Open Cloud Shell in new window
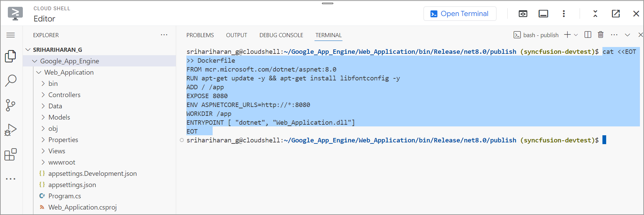Screen dimensions: 644x215 pos(616,14)
